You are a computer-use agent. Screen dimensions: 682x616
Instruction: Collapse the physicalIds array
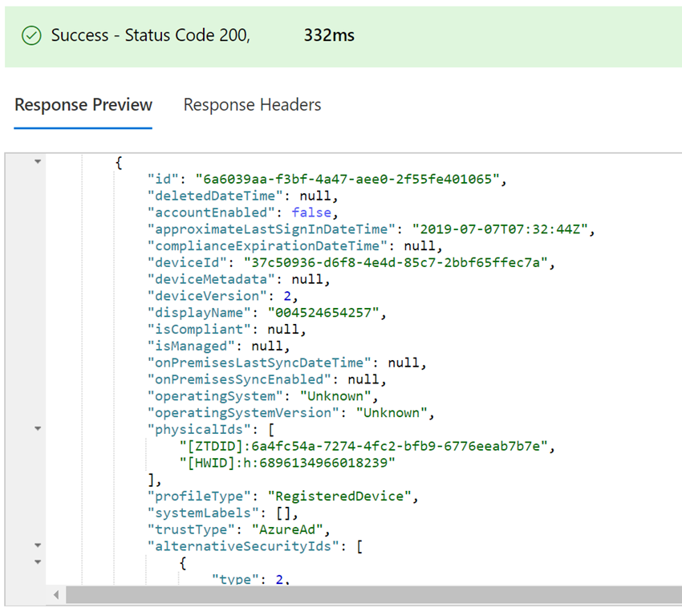[x=37, y=429]
